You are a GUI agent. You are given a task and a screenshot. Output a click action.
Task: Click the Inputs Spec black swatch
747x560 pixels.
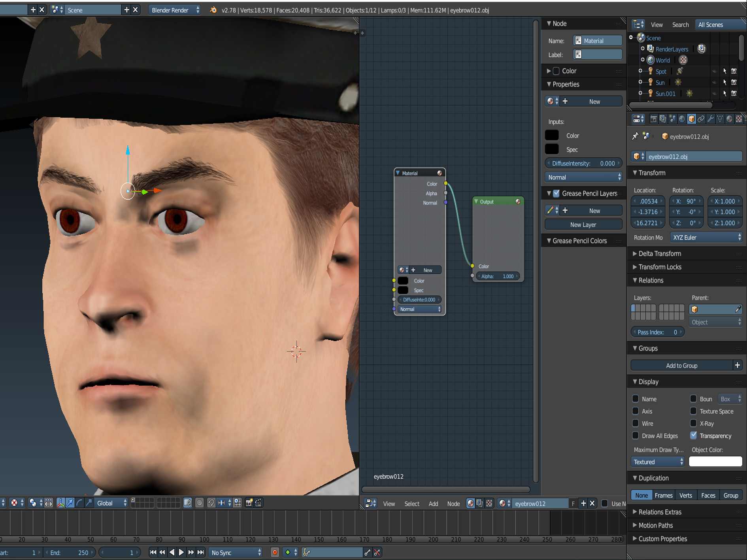click(x=552, y=149)
